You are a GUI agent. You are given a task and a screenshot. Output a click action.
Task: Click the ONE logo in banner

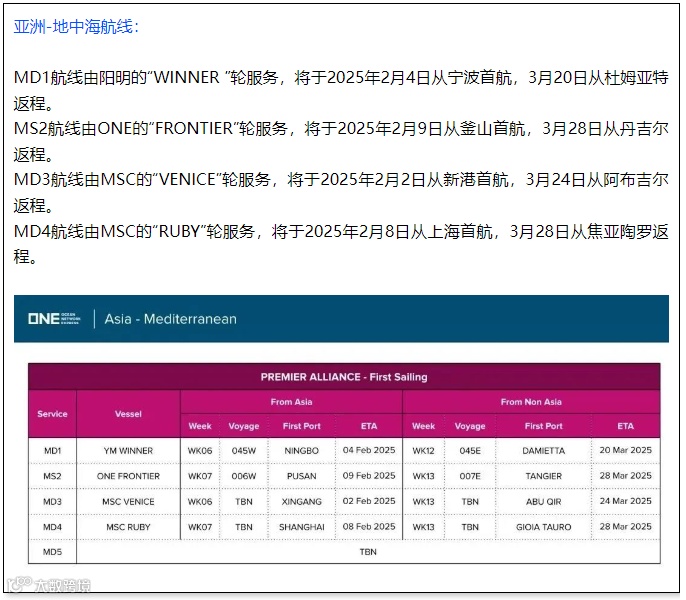(54, 319)
